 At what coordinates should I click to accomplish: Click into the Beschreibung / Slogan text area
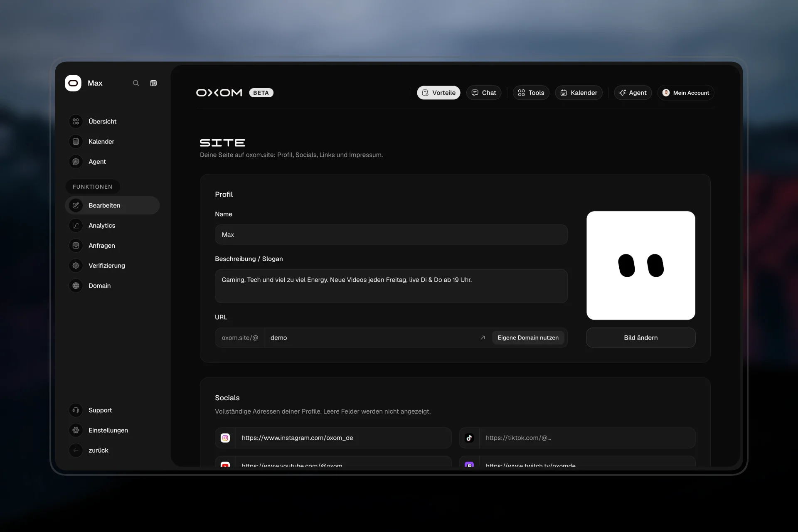391,286
